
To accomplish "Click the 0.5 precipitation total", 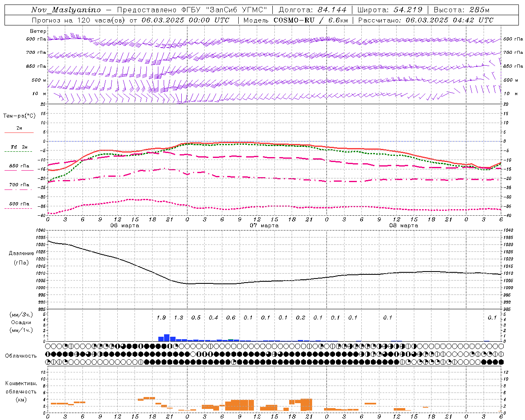I will [x=196, y=317].
